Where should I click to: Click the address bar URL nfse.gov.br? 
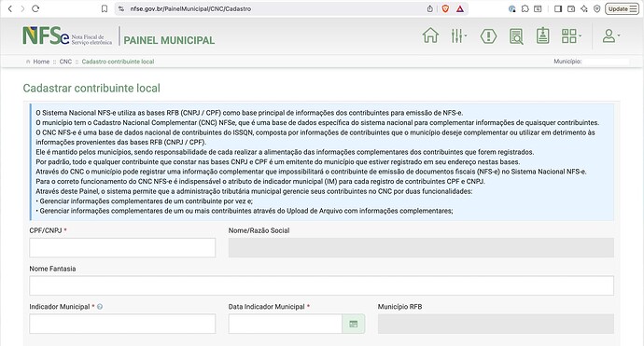coord(190,8)
